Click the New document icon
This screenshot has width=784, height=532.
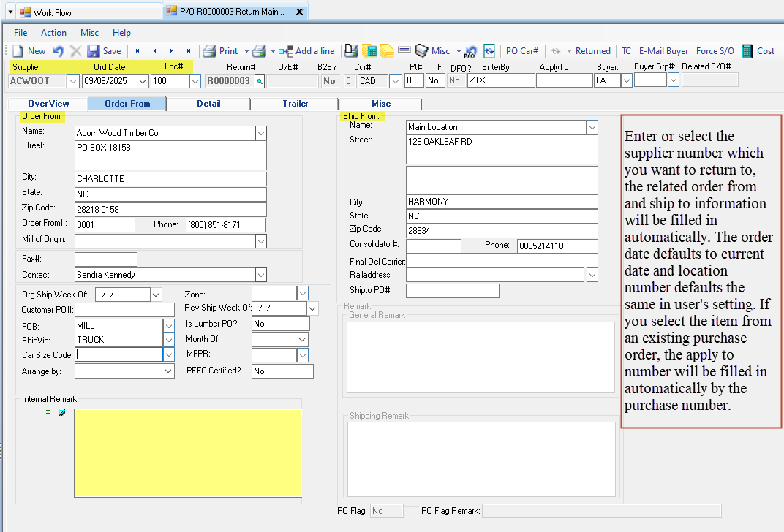(x=18, y=51)
